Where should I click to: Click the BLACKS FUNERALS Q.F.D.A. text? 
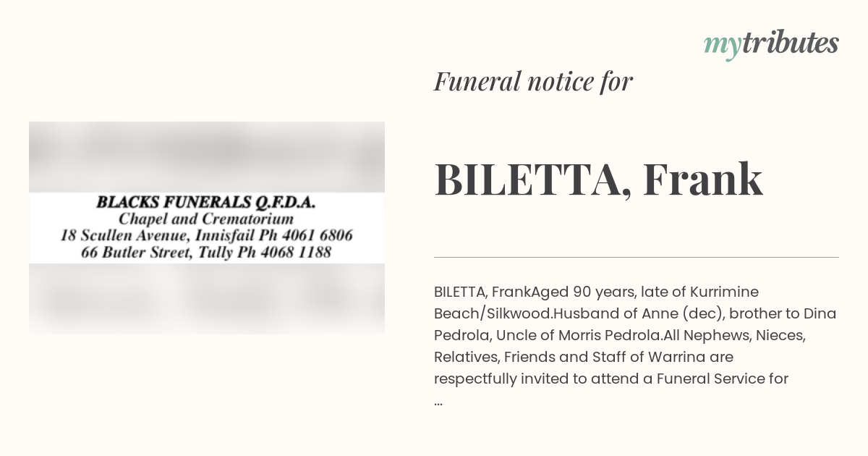tap(206, 203)
